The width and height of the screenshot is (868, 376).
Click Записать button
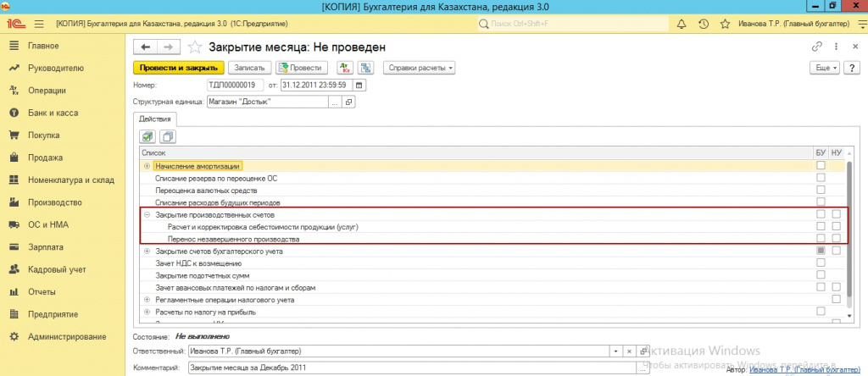[250, 68]
